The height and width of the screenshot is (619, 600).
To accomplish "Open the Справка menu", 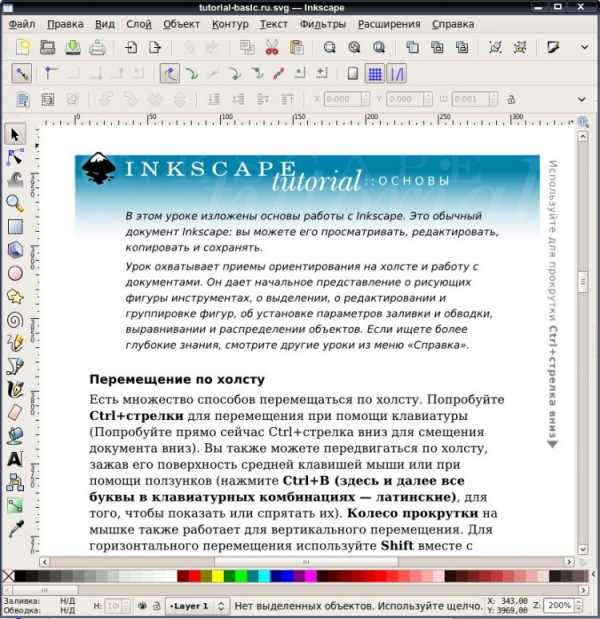I will click(453, 24).
